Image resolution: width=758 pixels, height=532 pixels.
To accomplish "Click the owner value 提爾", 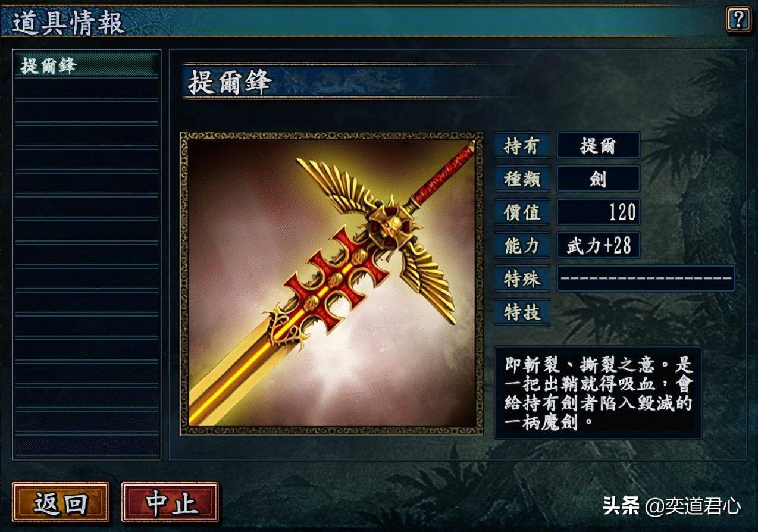I will 599,146.
